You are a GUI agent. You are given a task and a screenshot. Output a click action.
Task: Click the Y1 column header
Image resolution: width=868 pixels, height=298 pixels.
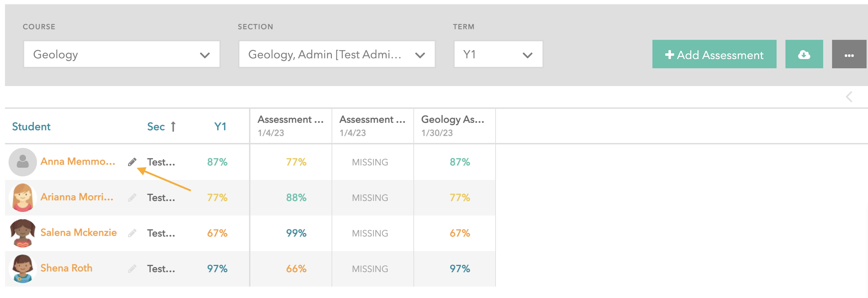(x=220, y=127)
